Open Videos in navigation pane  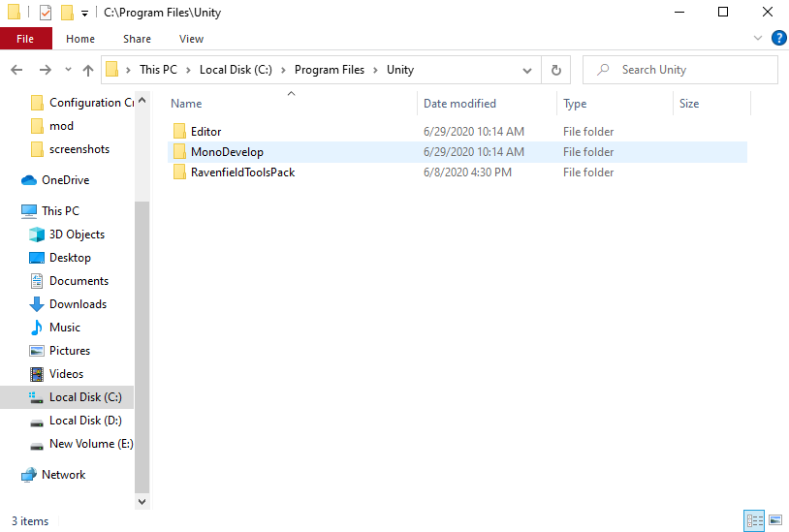[x=56, y=374]
